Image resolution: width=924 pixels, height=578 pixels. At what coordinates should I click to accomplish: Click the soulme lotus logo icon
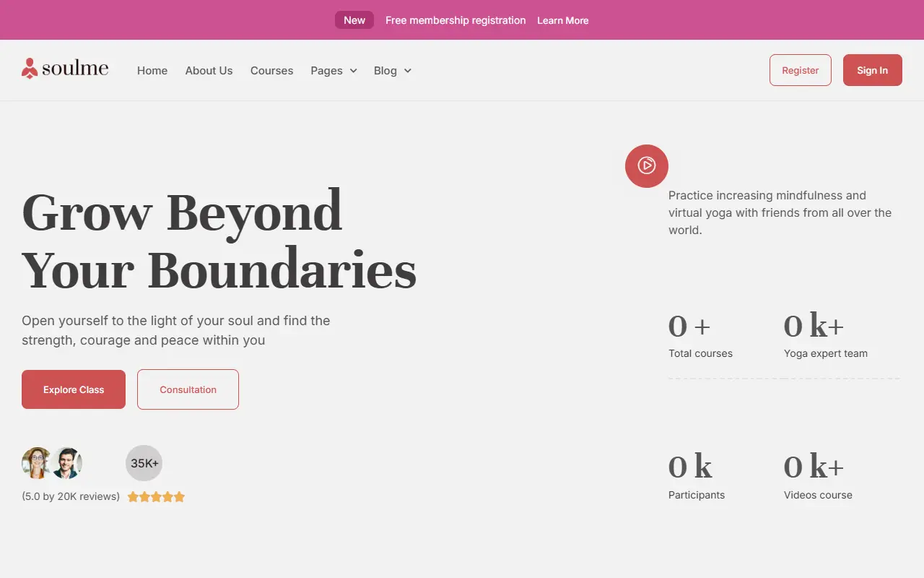coord(29,69)
